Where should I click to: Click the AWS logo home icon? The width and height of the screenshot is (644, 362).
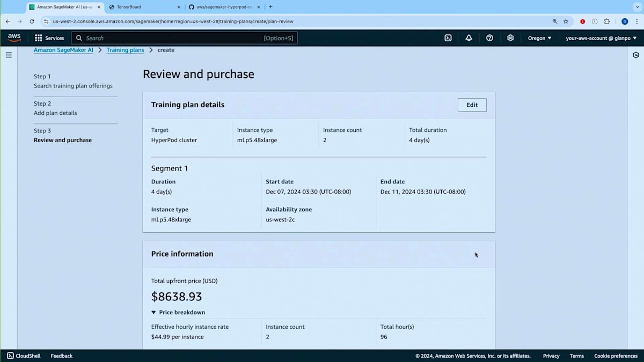click(14, 38)
